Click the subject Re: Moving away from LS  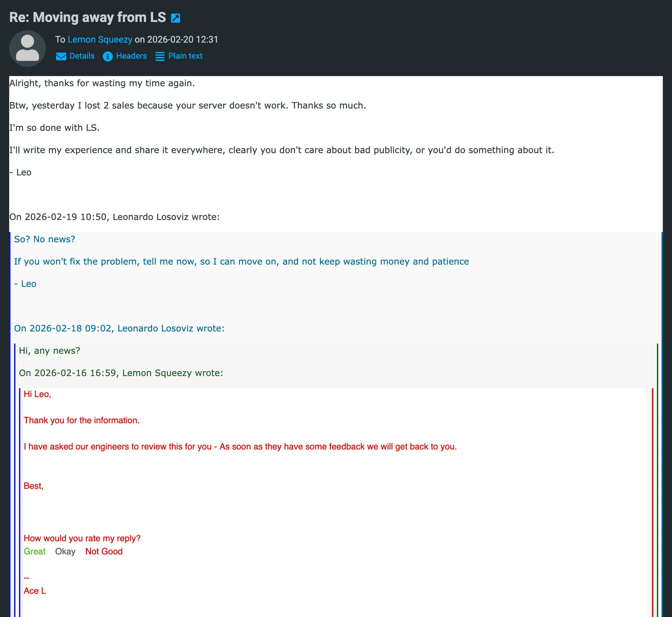click(x=88, y=17)
